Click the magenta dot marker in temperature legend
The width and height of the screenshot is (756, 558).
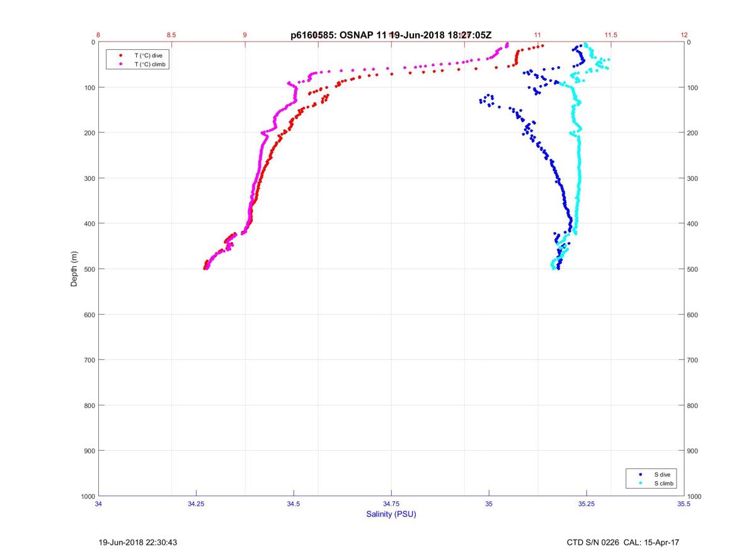coord(120,64)
